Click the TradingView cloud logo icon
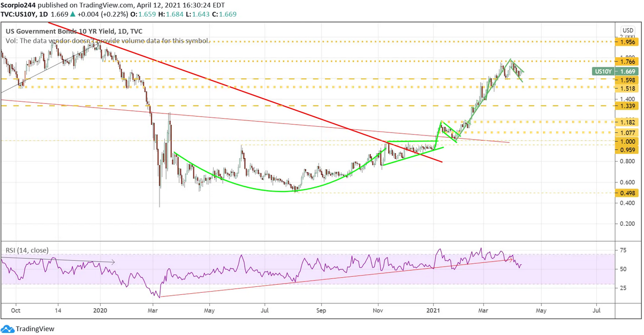The image size is (644, 335). click(7, 329)
